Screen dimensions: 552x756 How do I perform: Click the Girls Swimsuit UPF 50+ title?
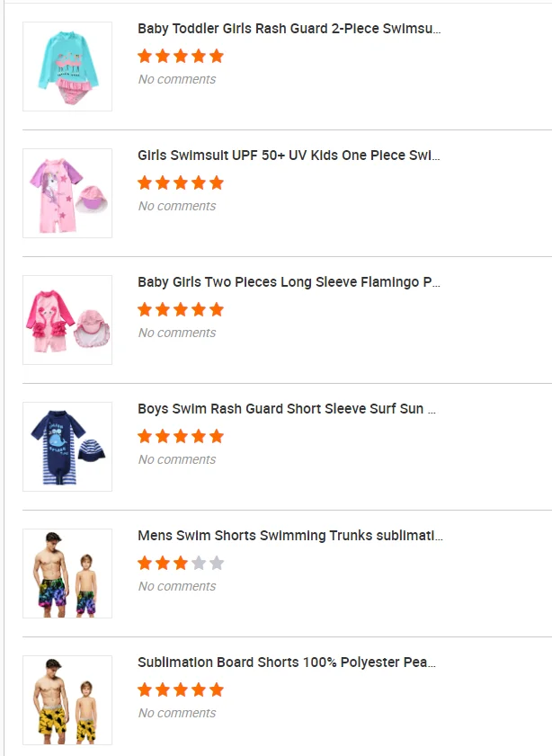[x=289, y=156]
